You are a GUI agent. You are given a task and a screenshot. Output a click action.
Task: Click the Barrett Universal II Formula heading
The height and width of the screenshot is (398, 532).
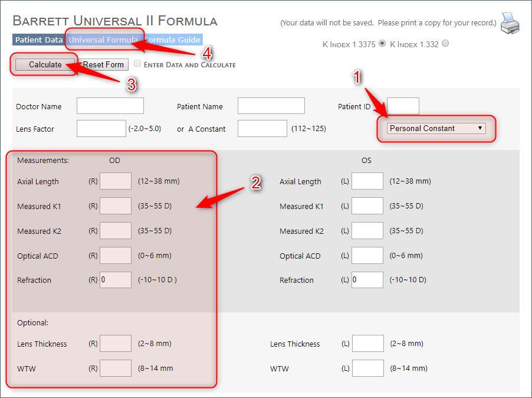(x=115, y=21)
